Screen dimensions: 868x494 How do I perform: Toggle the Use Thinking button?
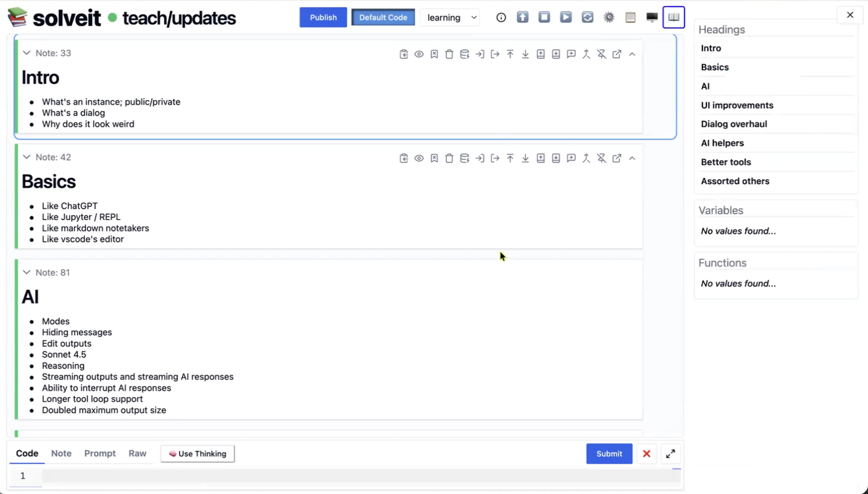[197, 454]
